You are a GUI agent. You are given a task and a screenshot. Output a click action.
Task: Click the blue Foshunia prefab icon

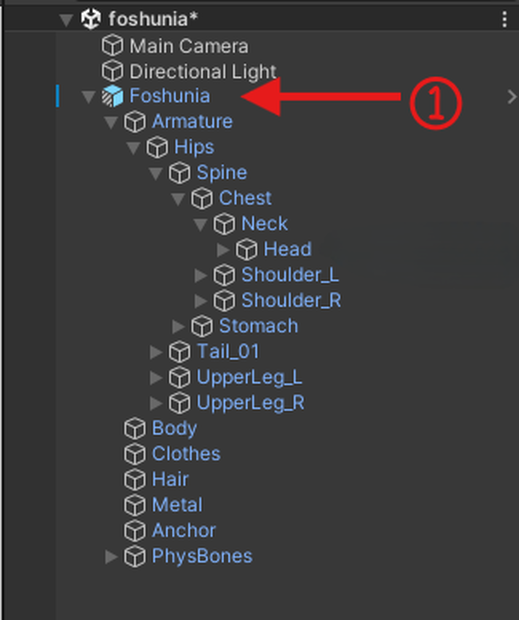tap(112, 96)
